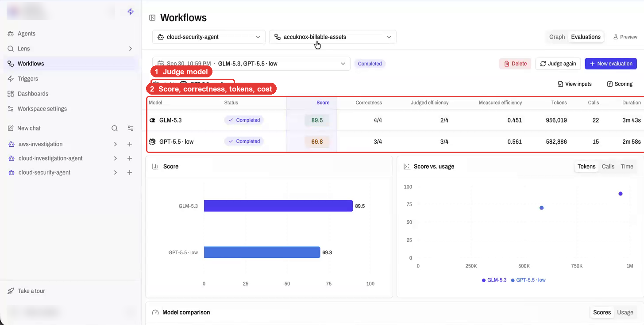The image size is (644, 325).
Task: Open the evaluation run dropdown GLM-5.3, GPT-5.5
Action: click(251, 64)
